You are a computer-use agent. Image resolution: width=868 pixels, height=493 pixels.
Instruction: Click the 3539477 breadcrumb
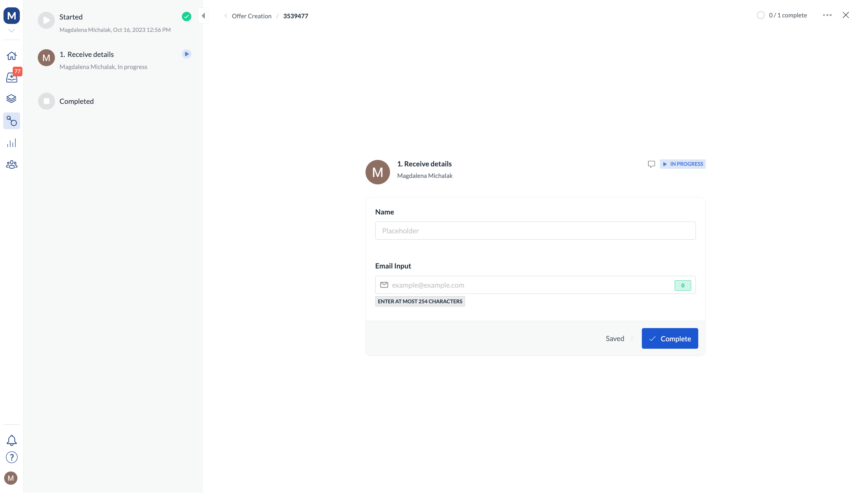[x=296, y=16]
